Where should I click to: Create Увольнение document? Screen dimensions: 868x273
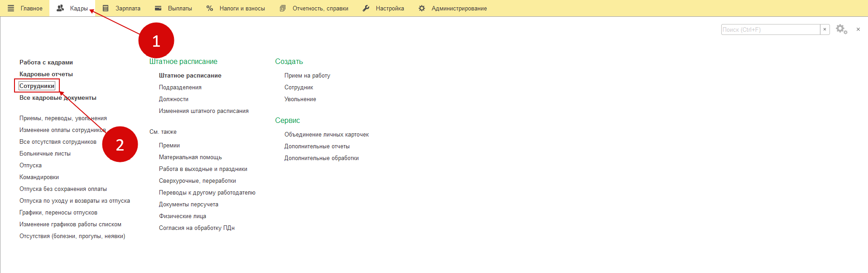pyautogui.click(x=300, y=99)
